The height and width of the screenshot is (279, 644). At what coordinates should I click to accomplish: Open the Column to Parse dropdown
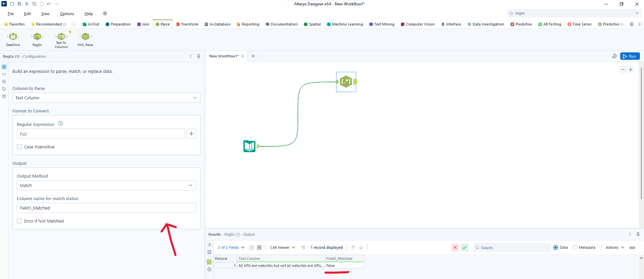[x=106, y=98]
